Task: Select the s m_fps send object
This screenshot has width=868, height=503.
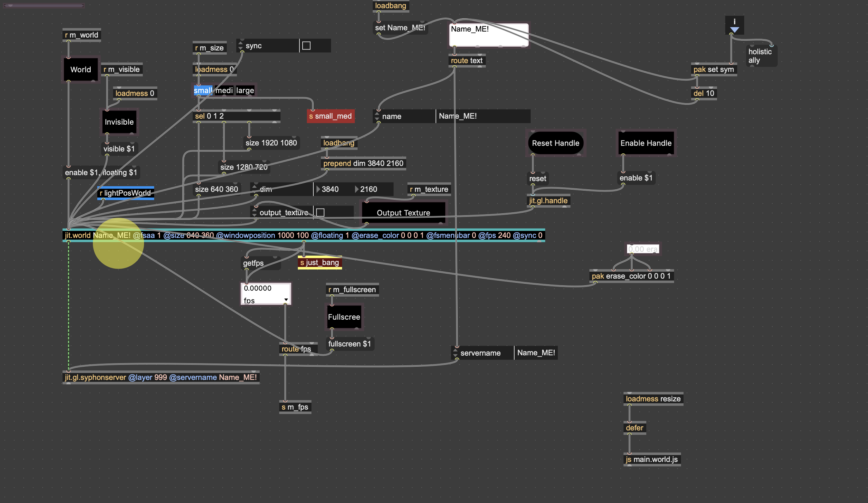Action: tap(295, 407)
